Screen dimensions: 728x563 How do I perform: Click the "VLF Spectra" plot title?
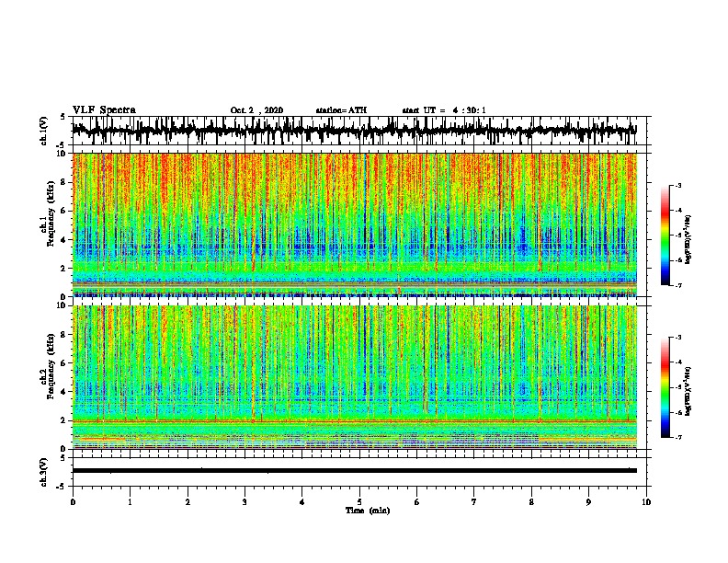104,110
